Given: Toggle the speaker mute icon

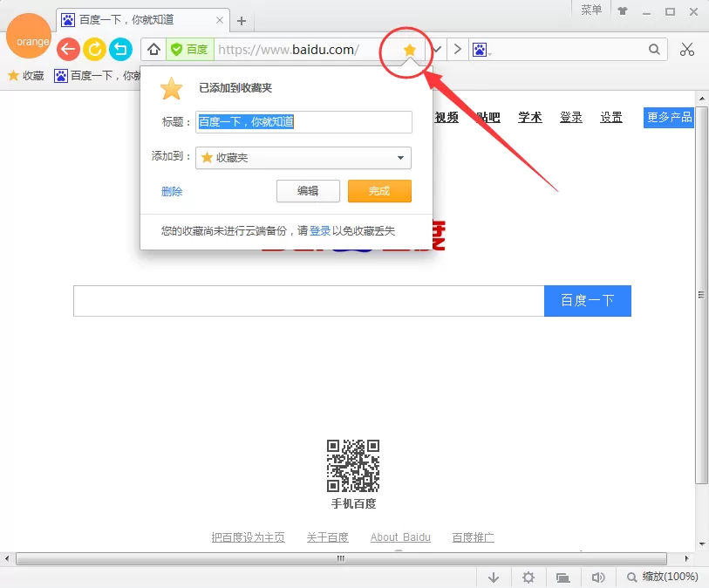Looking at the screenshot, I should 597,578.
